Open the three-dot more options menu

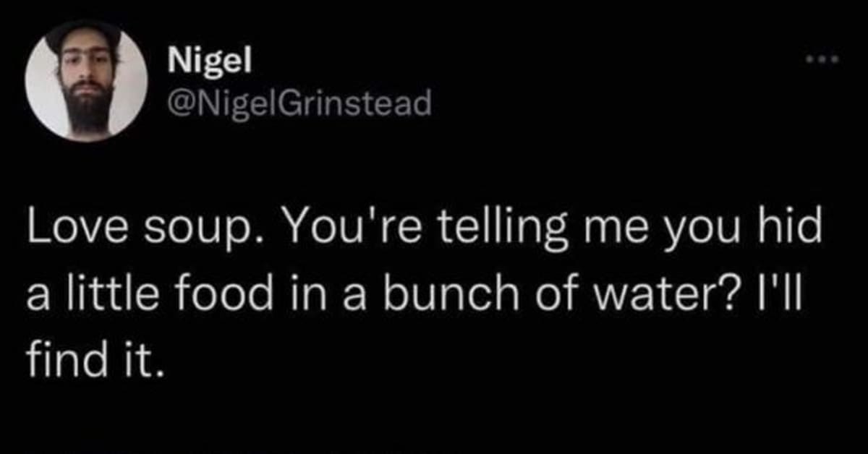(823, 61)
